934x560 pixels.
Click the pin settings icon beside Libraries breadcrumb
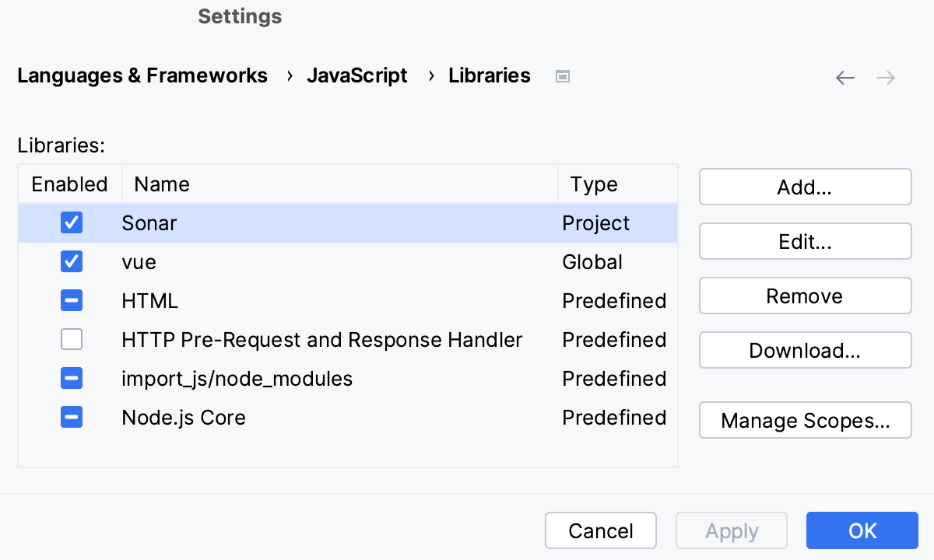coord(562,75)
